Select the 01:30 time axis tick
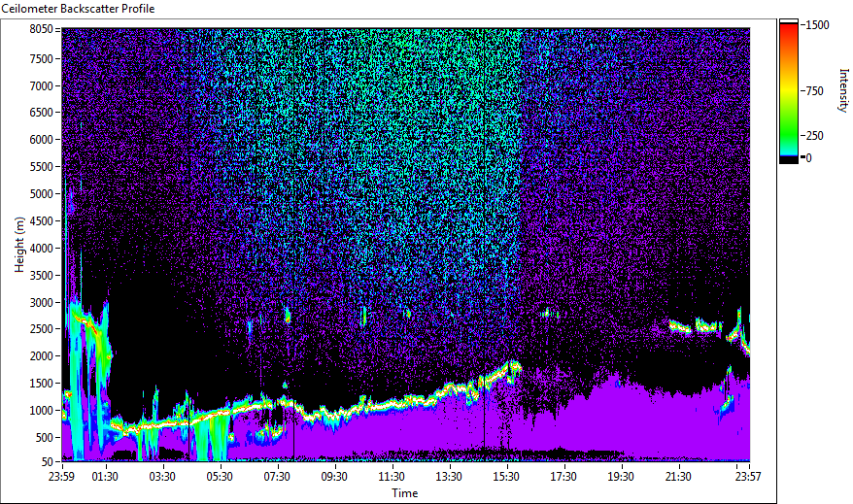The height and width of the screenshot is (504, 853). pyautogui.click(x=105, y=477)
